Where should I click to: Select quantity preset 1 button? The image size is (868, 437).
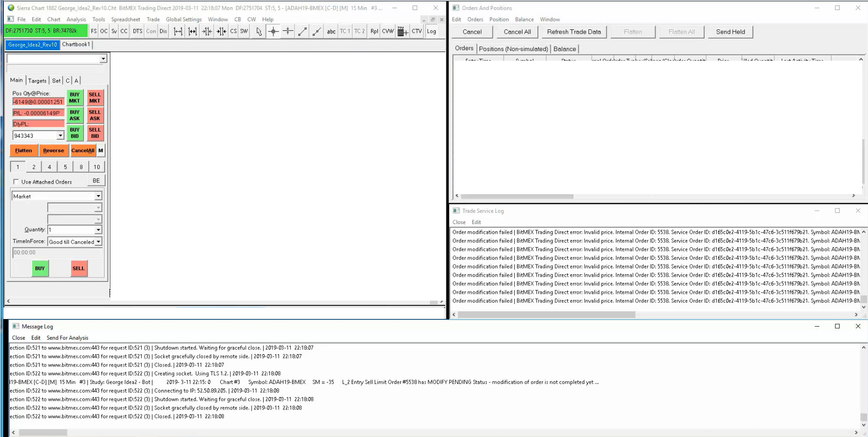18,167
